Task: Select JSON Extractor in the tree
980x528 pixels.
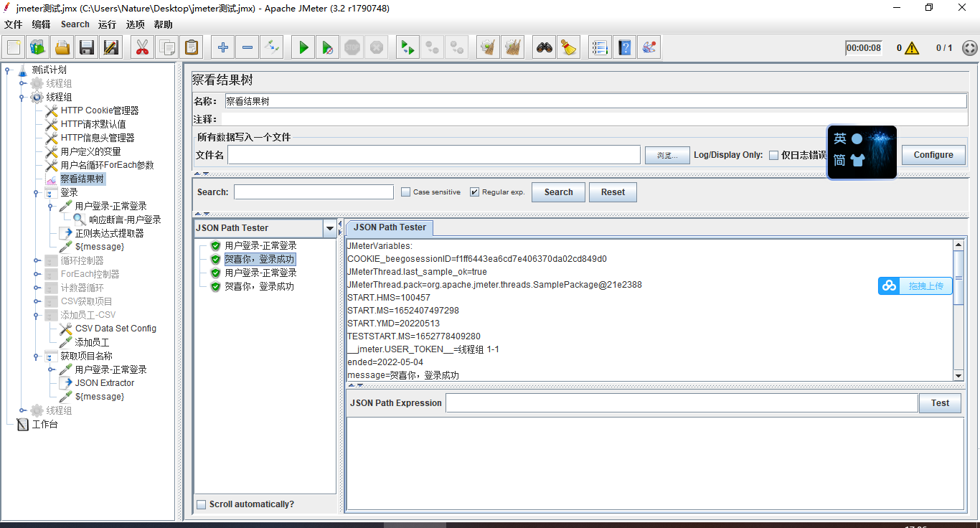Action: point(105,383)
